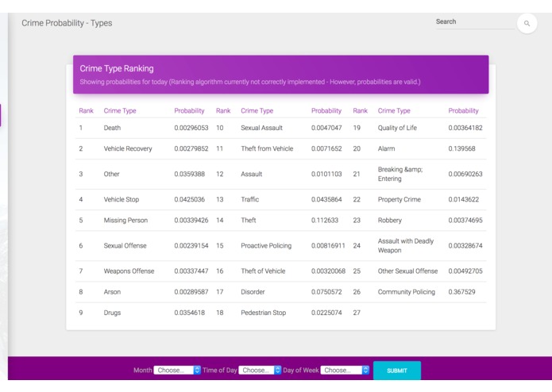Viewport: 552px width, 392px height.
Task: Click the Month label in footer
Action: coord(143,371)
